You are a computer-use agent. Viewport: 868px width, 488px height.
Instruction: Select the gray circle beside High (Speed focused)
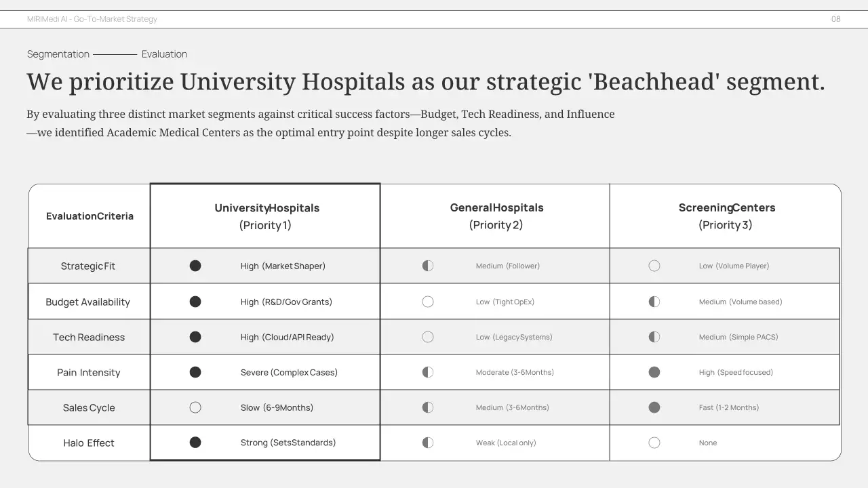tap(654, 372)
